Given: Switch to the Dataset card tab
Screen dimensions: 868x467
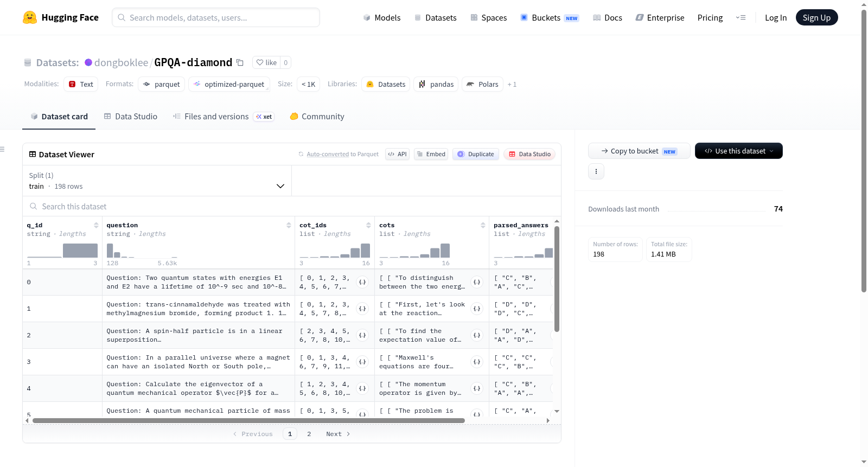Looking at the screenshot, I should coord(59,116).
